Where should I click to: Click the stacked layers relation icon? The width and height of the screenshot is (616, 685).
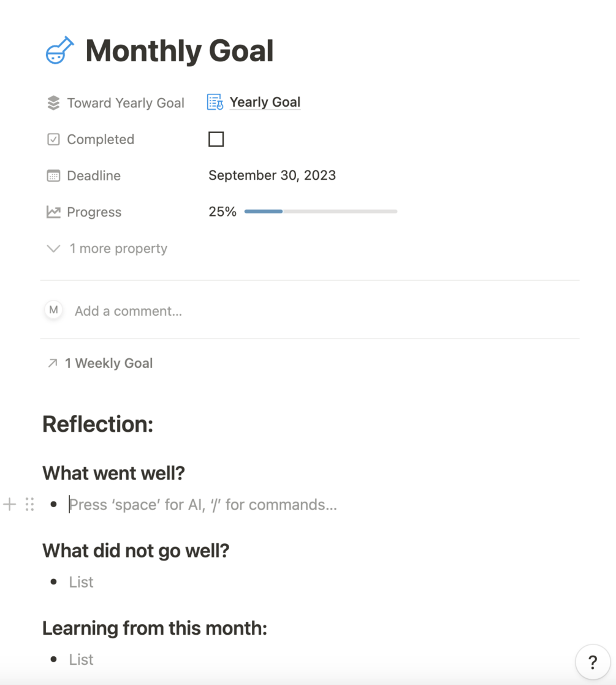[53, 103]
